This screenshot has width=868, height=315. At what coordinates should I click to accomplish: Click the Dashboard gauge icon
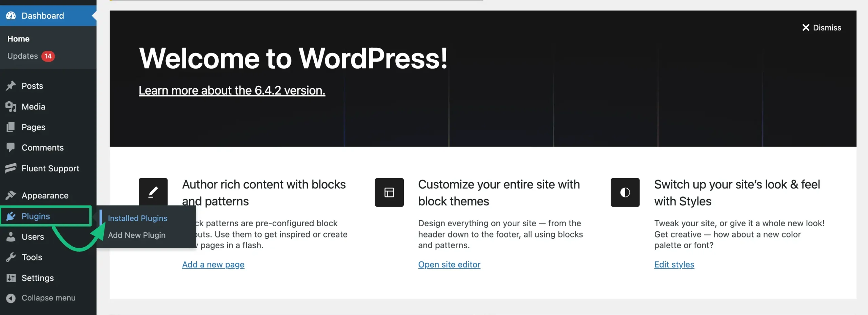tap(11, 16)
